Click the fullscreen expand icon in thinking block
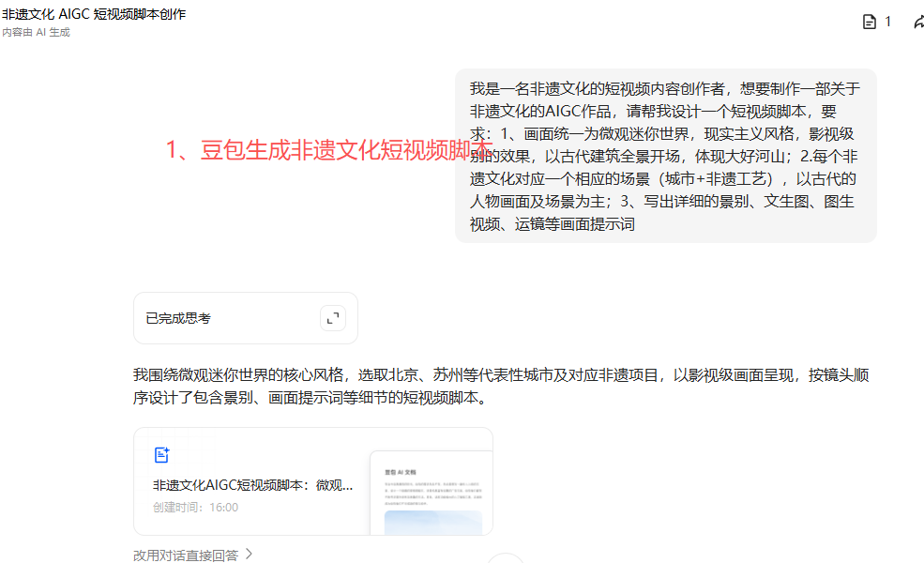Viewport: 924px width, 563px height. [x=333, y=317]
